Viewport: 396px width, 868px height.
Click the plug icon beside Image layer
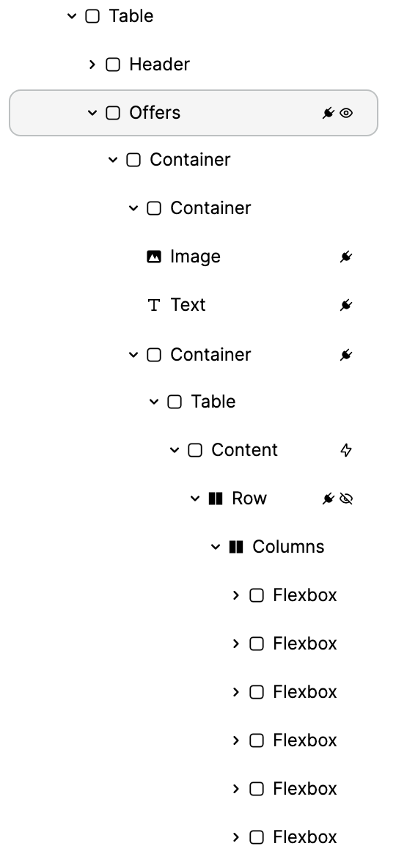coord(346,257)
